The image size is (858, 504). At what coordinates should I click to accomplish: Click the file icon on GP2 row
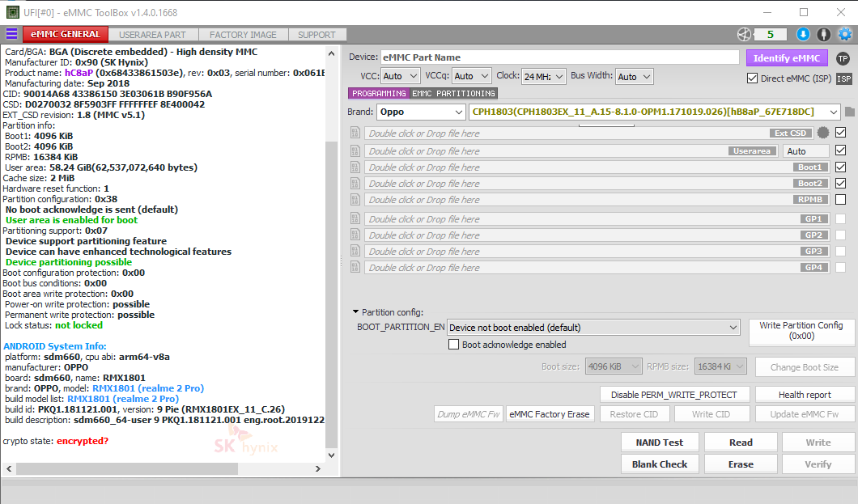coord(355,235)
